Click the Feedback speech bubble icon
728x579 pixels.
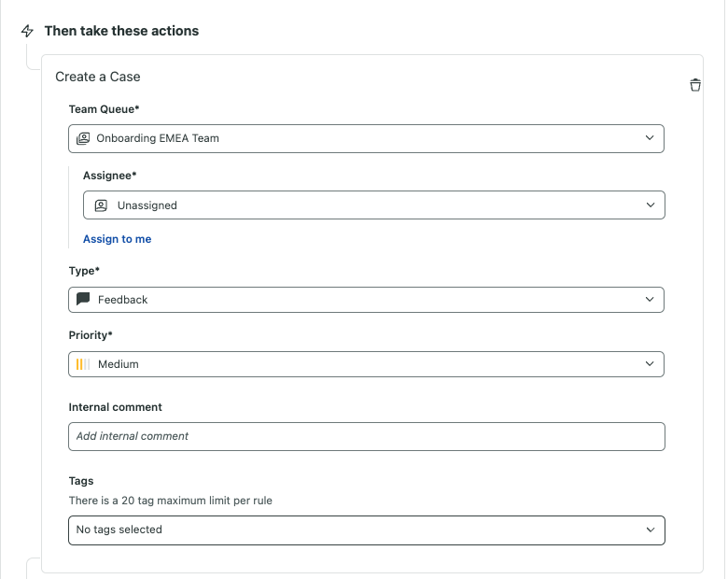[83, 300]
